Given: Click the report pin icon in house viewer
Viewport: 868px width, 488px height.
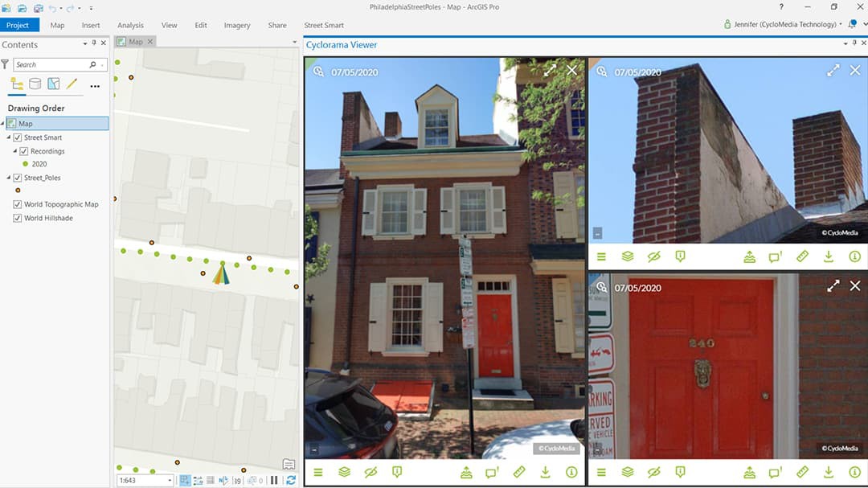Looking at the screenshot, I should tap(397, 472).
